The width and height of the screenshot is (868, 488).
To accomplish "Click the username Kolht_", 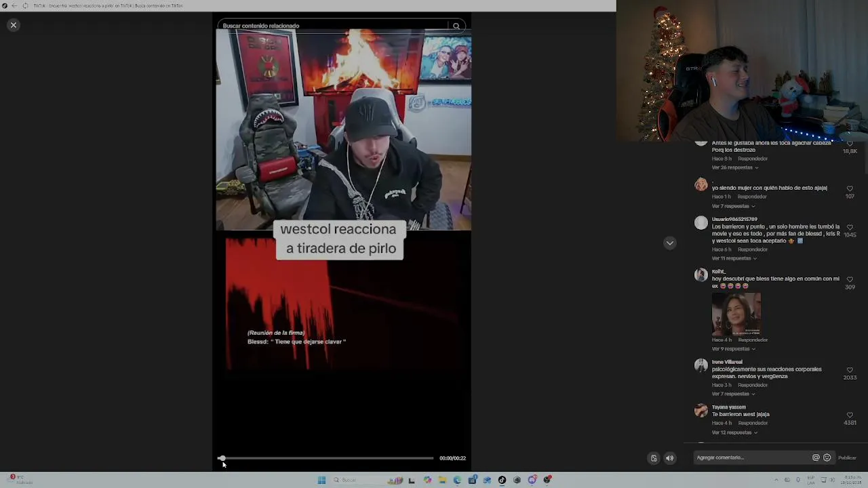I will (719, 271).
